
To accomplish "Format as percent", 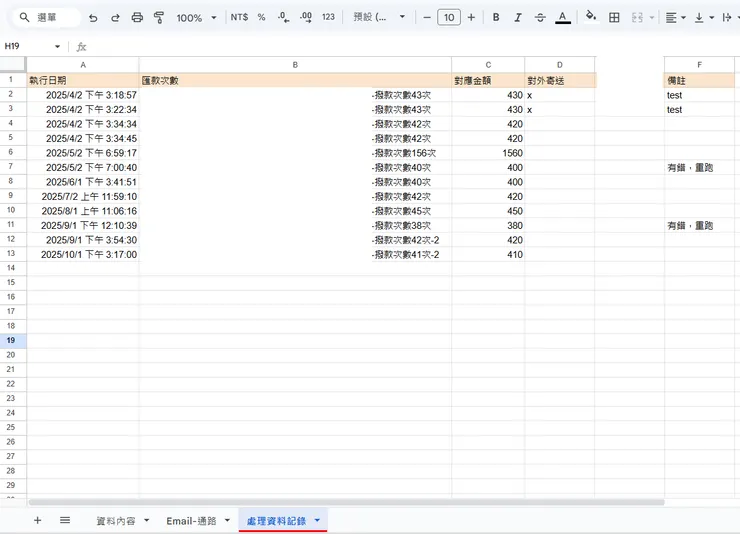I will coord(261,17).
